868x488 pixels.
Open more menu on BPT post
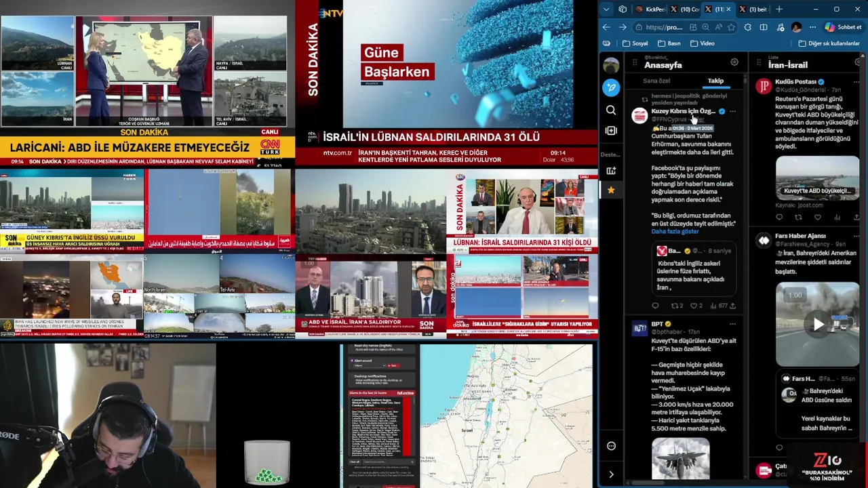[732, 324]
